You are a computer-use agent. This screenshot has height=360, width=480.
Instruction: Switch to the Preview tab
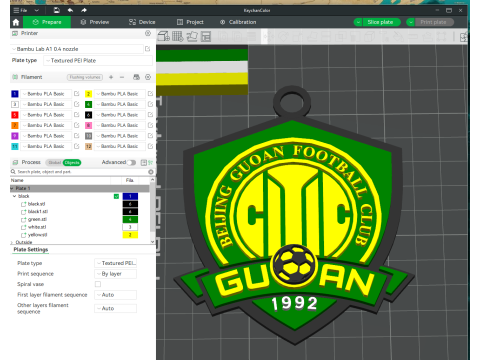pos(95,22)
